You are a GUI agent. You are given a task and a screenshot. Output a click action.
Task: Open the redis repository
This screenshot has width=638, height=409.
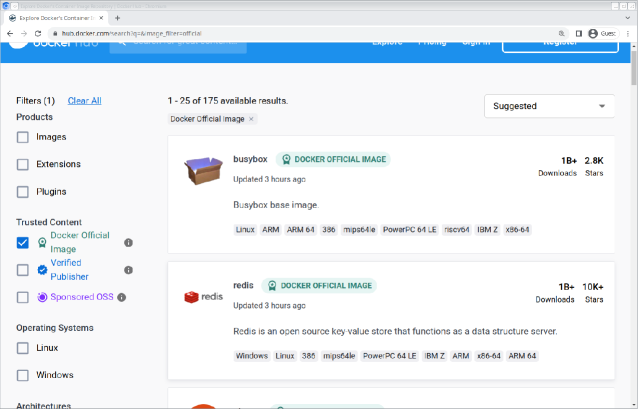point(243,285)
